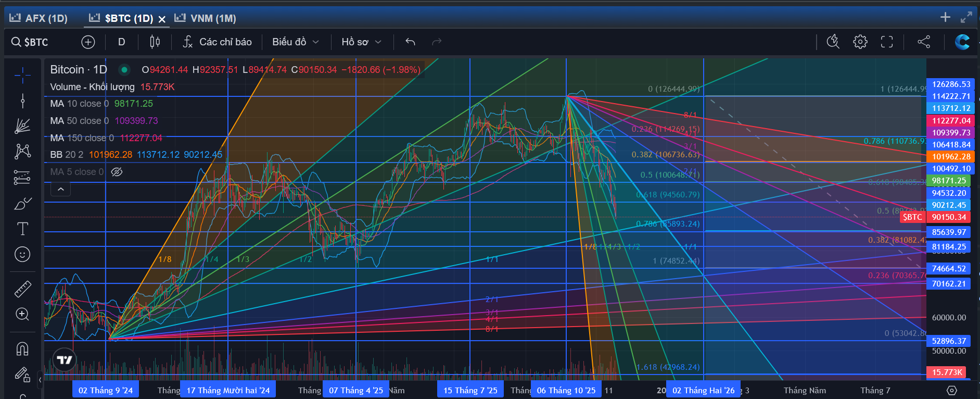Toggle the pencil lock drawing mode
Viewport: 980px width, 399px height.
pos(22,374)
